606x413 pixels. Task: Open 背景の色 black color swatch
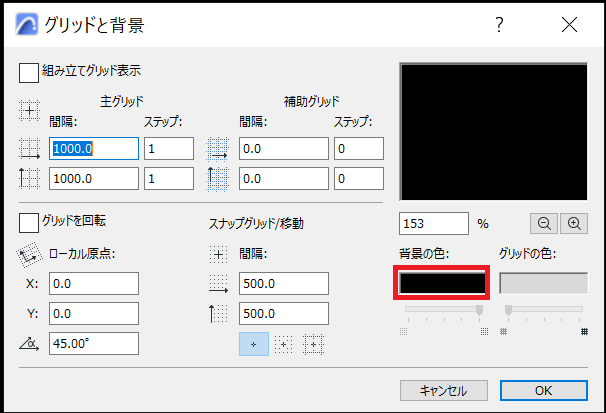[442, 283]
